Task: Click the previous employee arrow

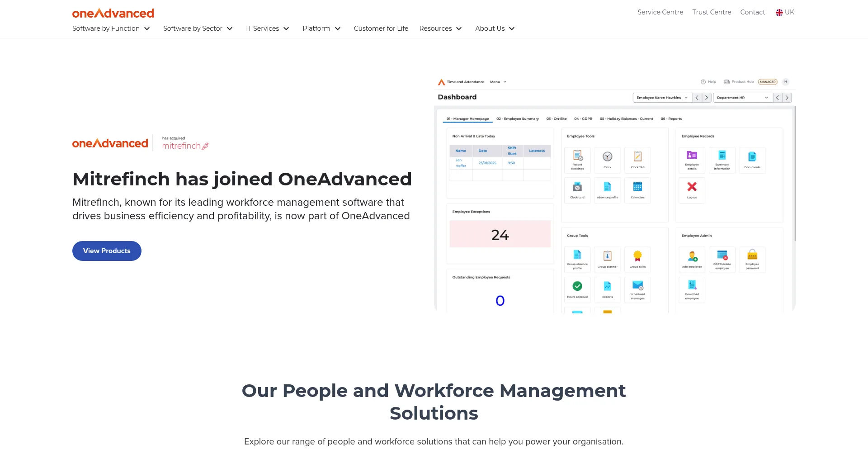Action: [x=697, y=98]
